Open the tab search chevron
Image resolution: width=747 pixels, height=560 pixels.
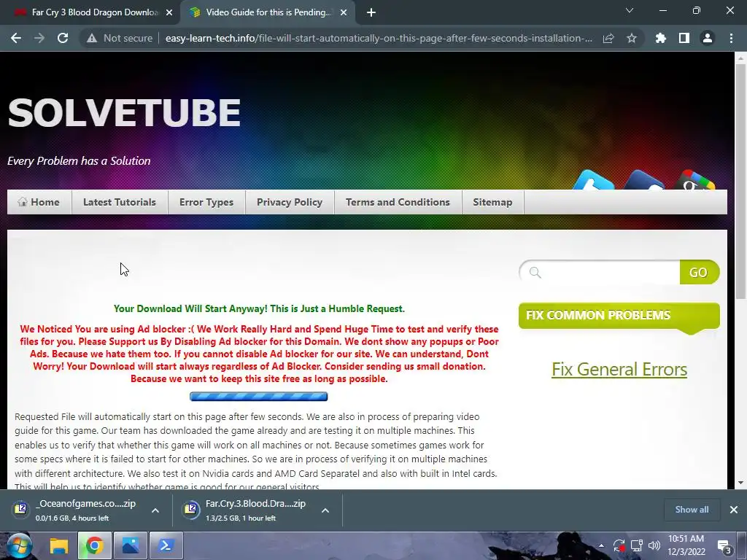point(630,10)
